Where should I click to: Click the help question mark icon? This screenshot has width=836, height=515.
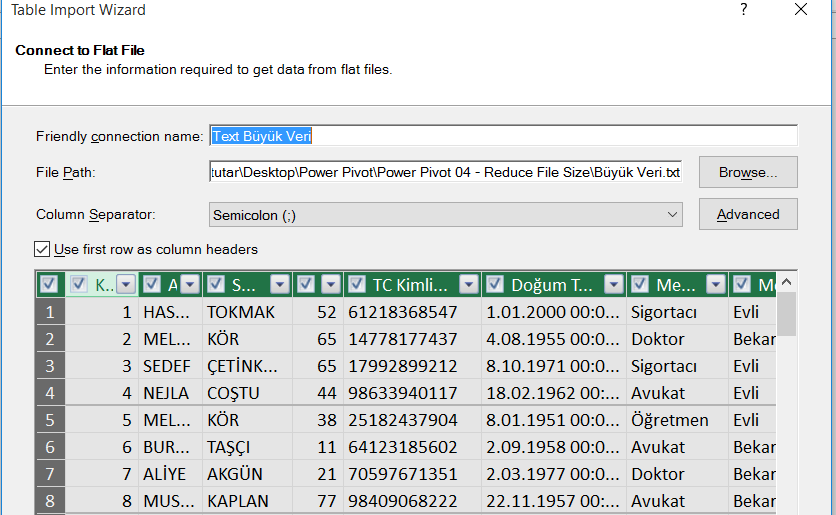click(743, 10)
